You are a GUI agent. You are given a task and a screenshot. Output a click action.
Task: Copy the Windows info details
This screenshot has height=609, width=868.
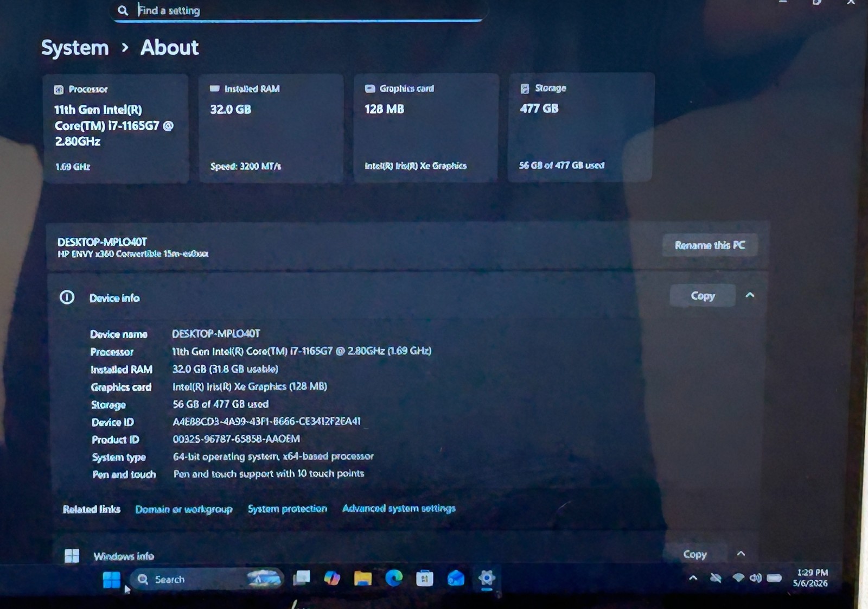click(x=694, y=554)
